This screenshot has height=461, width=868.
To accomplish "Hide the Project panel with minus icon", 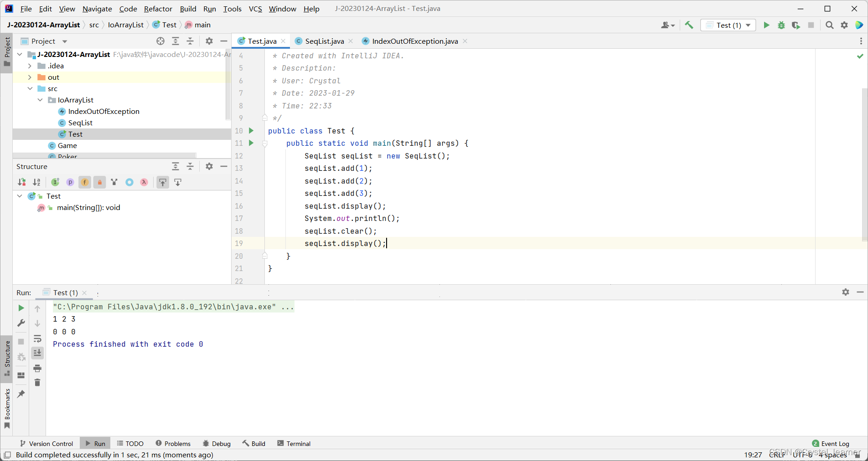I will click(224, 41).
